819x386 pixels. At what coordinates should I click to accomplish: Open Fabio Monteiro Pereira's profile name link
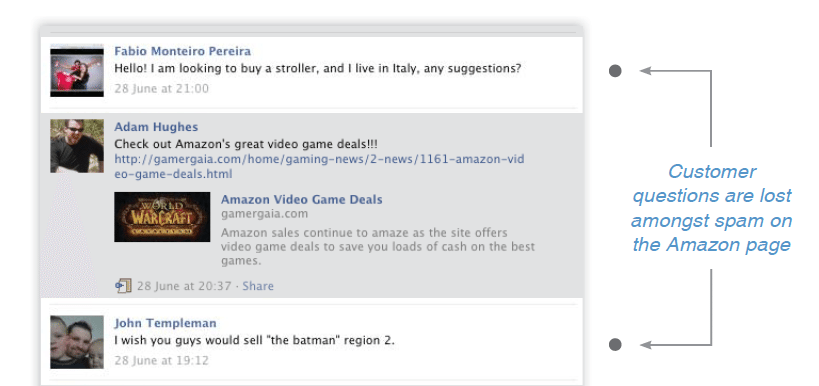pyautogui.click(x=182, y=51)
